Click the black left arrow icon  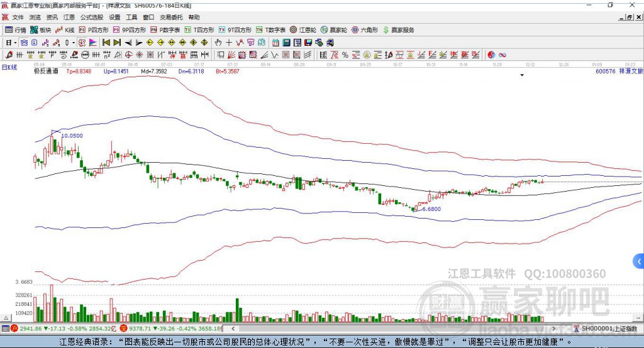point(128,42)
